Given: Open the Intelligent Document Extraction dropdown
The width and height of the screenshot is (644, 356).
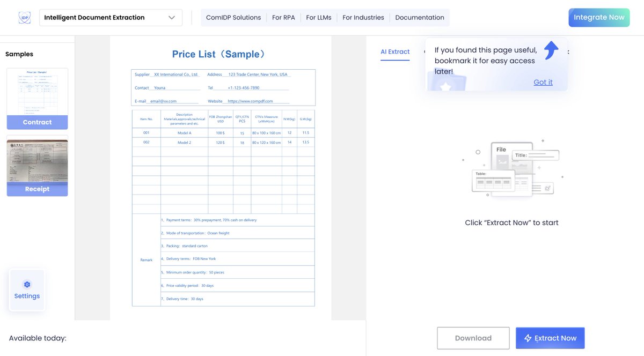Looking at the screenshot, I should [111, 18].
